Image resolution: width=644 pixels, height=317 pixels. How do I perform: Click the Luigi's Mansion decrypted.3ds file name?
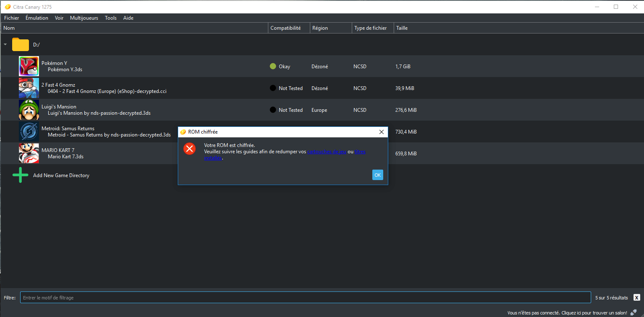pyautogui.click(x=99, y=113)
